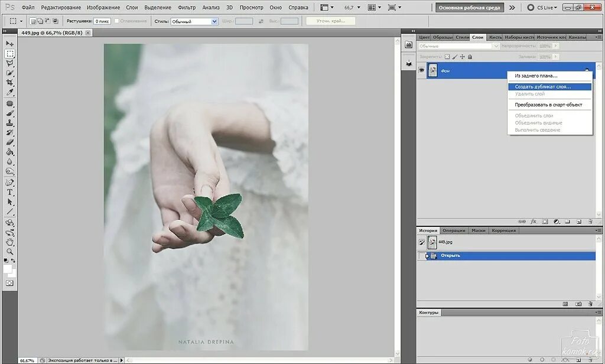This screenshot has height=364, width=605.
Task: Select the 3D Camera Rotate tool
Action: [x=9, y=232]
